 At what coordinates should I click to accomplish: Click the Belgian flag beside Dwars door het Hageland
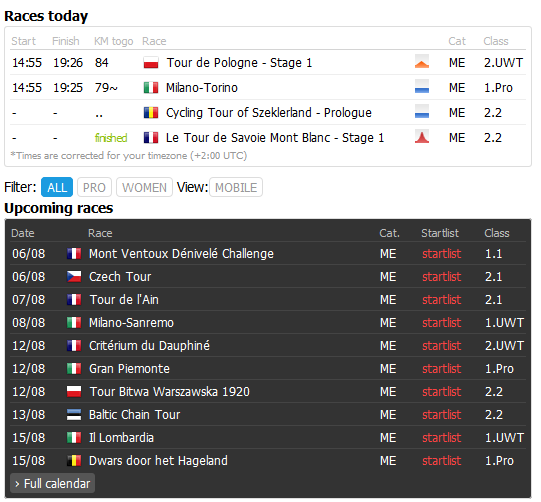(74, 461)
